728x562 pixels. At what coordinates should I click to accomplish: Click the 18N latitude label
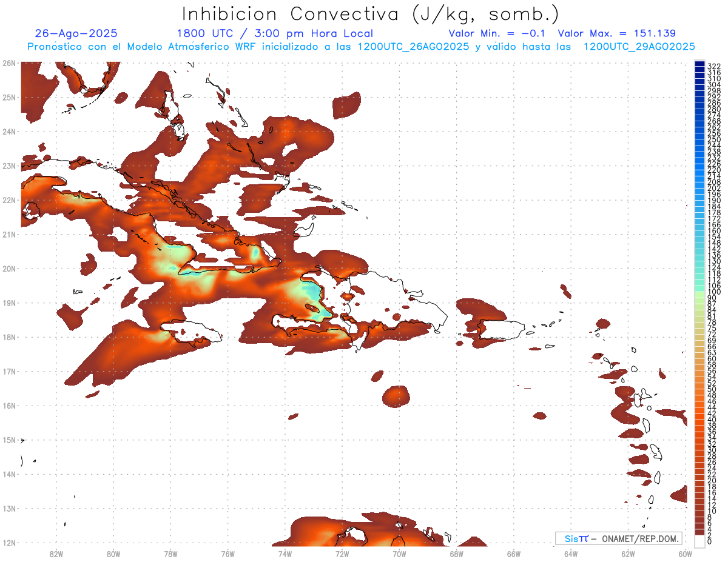(x=8, y=337)
